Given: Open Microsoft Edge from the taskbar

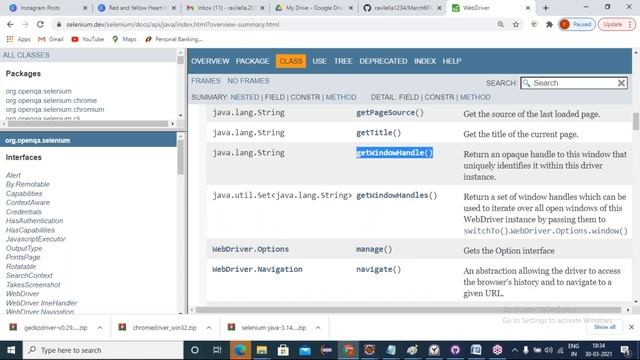Looking at the screenshot, I should coord(240,350).
